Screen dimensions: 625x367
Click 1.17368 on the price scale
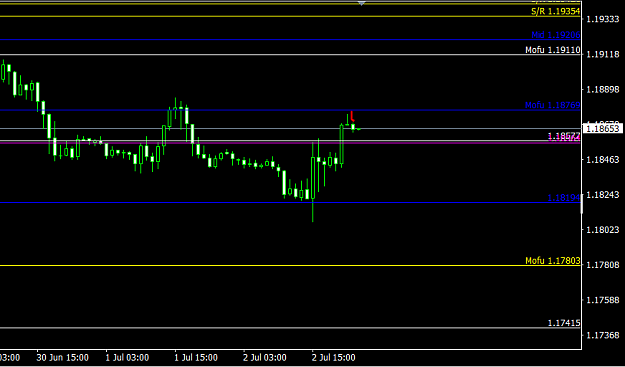tap(603, 335)
